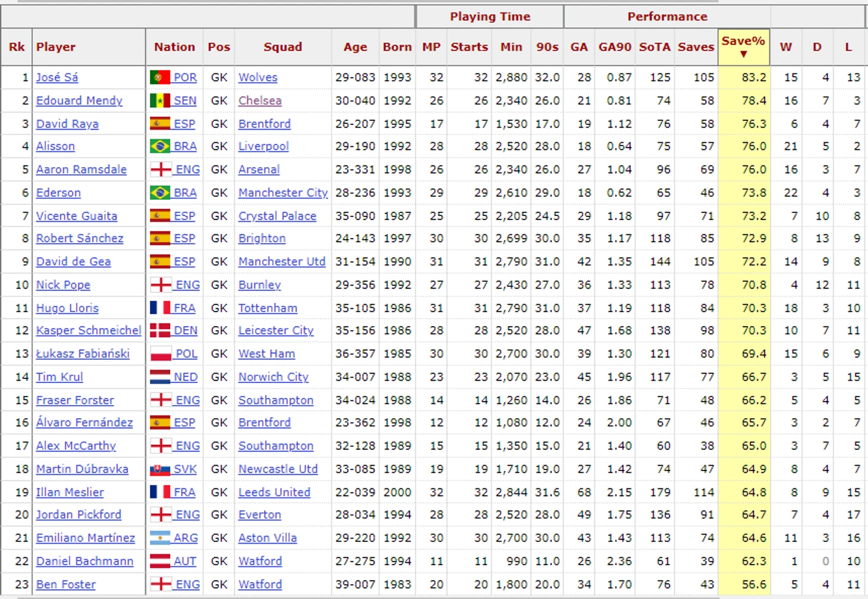Sort the table by Age column header

pyautogui.click(x=355, y=47)
